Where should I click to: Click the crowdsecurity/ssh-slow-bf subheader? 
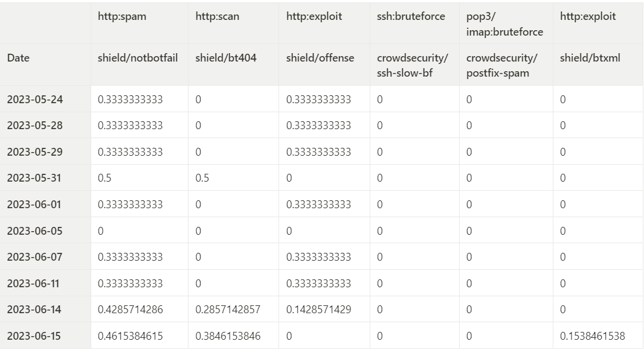coord(413,65)
